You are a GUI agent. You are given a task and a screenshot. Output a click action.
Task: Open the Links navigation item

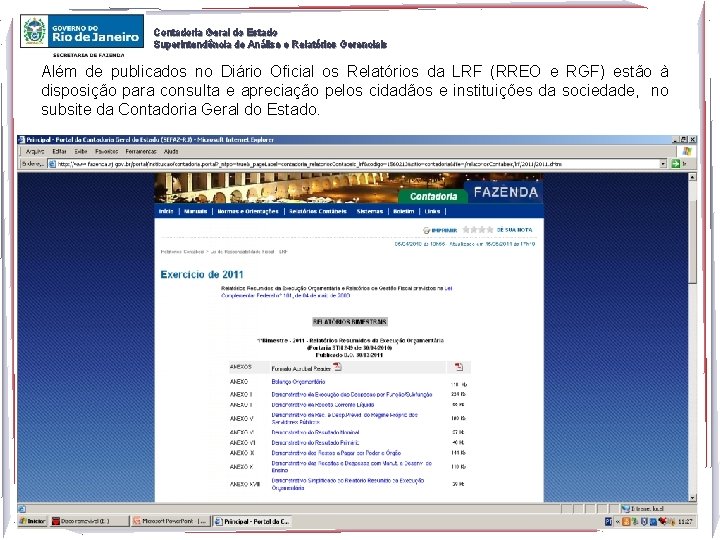(x=432, y=212)
